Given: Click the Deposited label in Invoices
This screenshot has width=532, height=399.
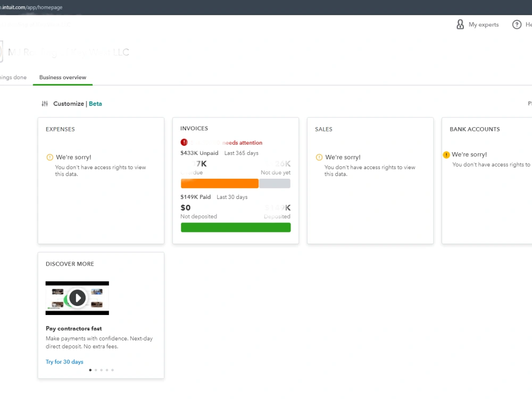Looking at the screenshot, I should click(x=277, y=217).
